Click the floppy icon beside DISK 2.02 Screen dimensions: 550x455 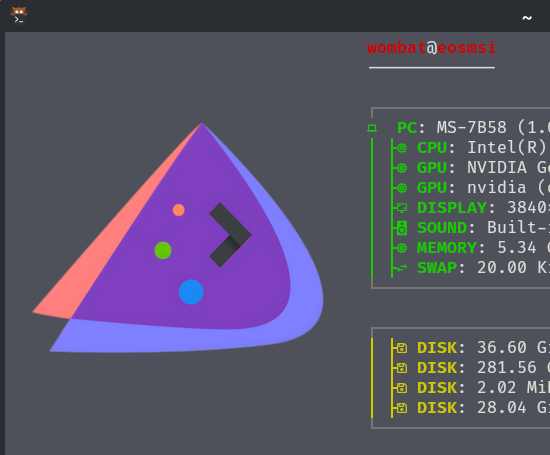pyautogui.click(x=402, y=388)
